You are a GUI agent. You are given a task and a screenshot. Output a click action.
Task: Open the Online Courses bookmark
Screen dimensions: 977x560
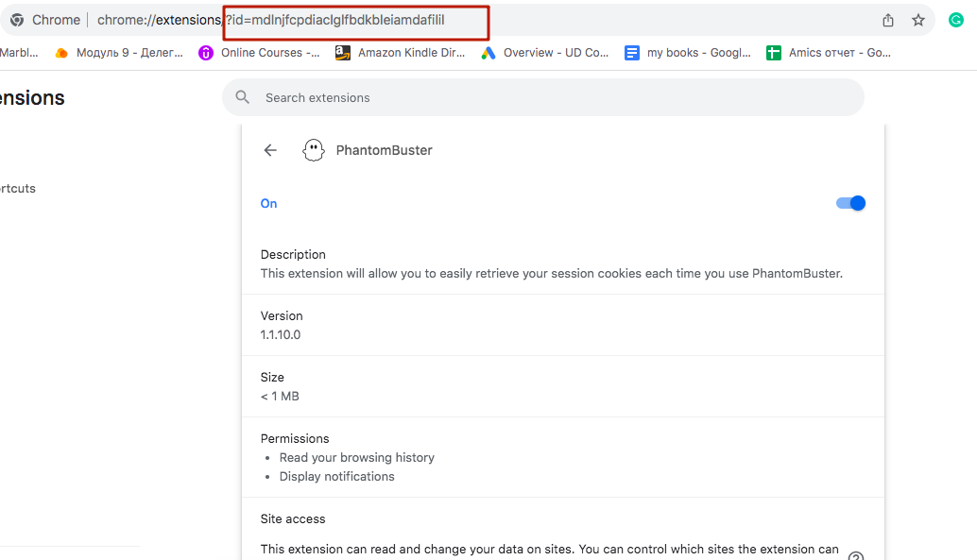259,53
